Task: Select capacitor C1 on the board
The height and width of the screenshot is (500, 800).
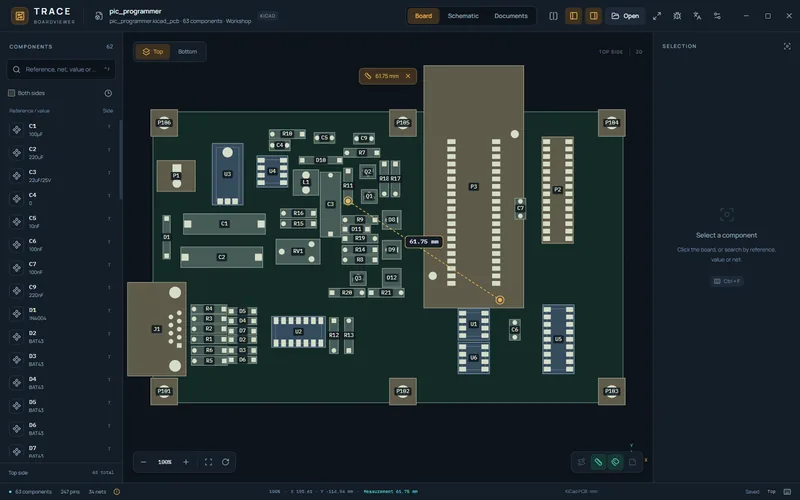Action: pyautogui.click(x=224, y=223)
